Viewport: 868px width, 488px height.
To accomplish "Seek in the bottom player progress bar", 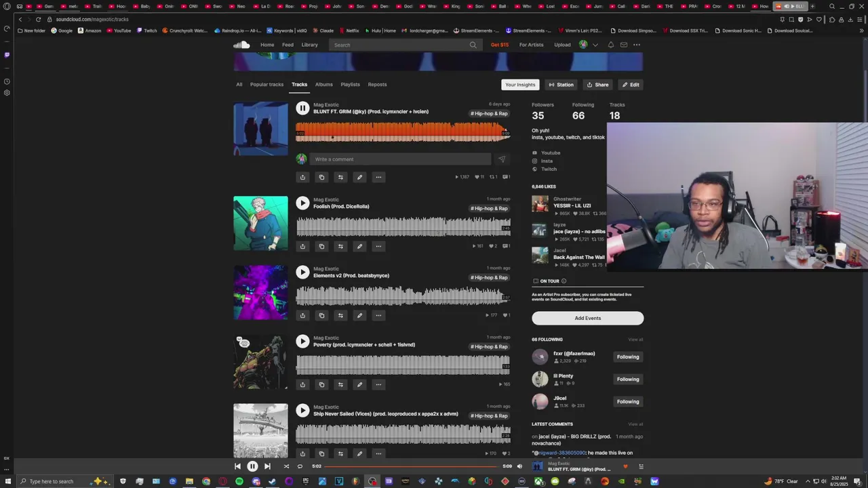I will coord(412,466).
